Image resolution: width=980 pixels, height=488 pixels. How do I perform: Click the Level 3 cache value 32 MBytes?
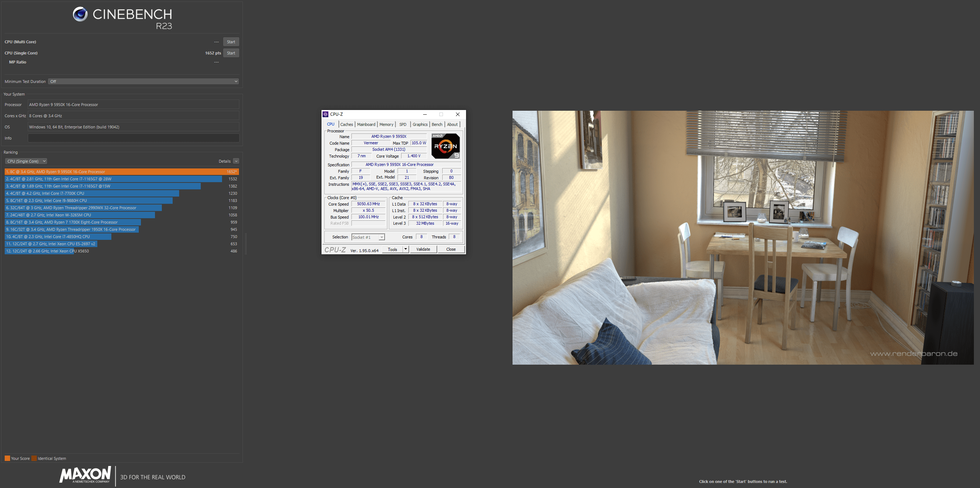click(425, 224)
